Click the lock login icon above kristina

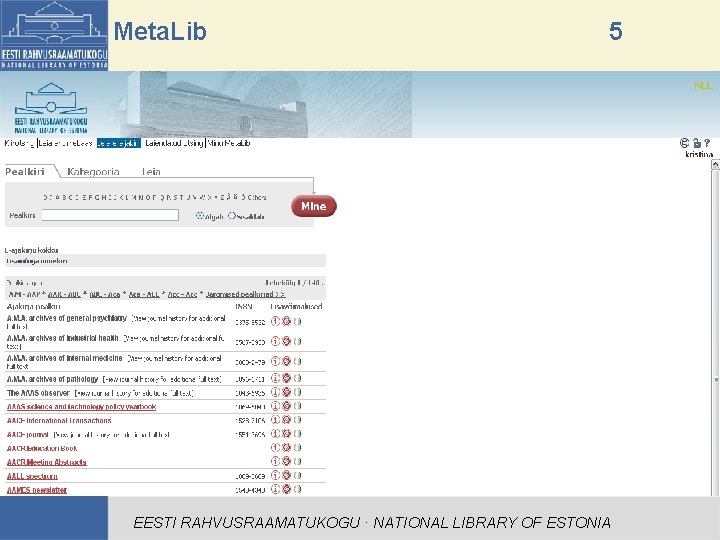click(697, 143)
